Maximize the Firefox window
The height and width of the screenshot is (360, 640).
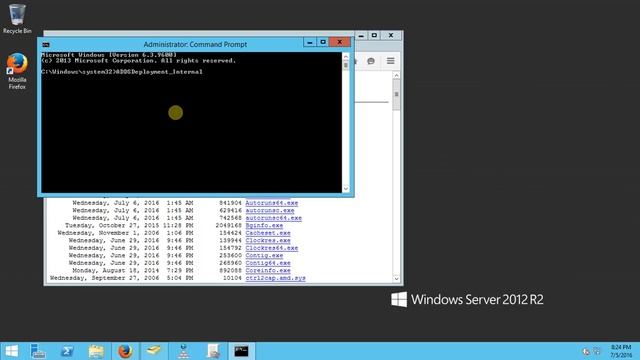[374, 36]
